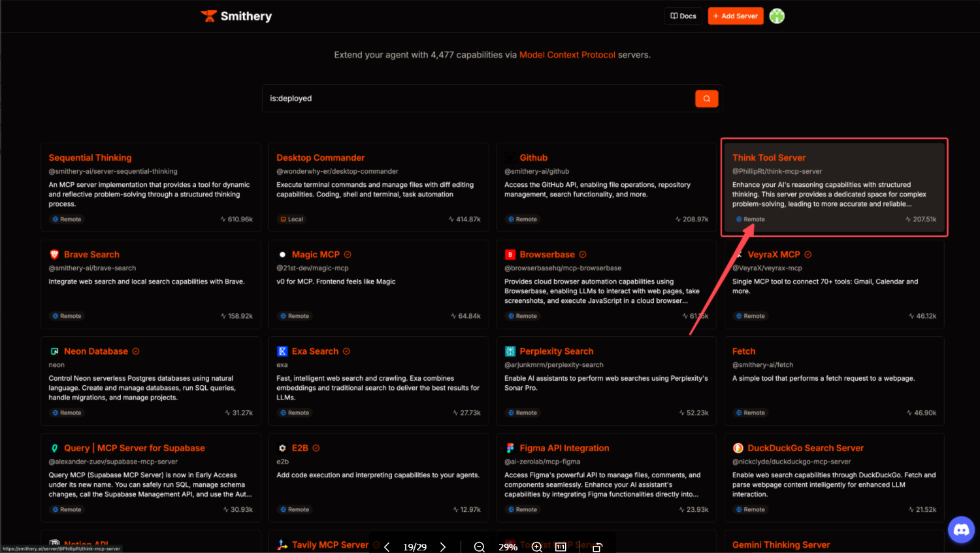This screenshot has height=553, width=980.
Task: Click the orange search button
Action: (706, 99)
